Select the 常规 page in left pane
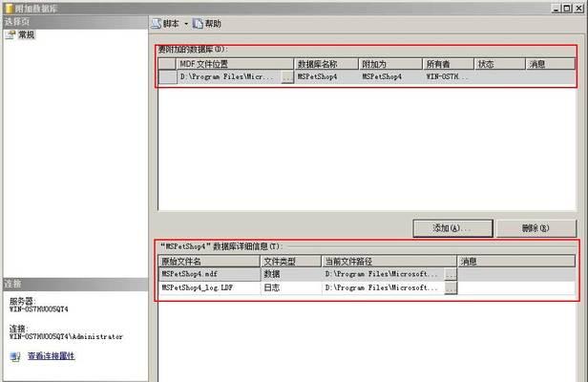This screenshot has width=588, height=382. click(27, 35)
